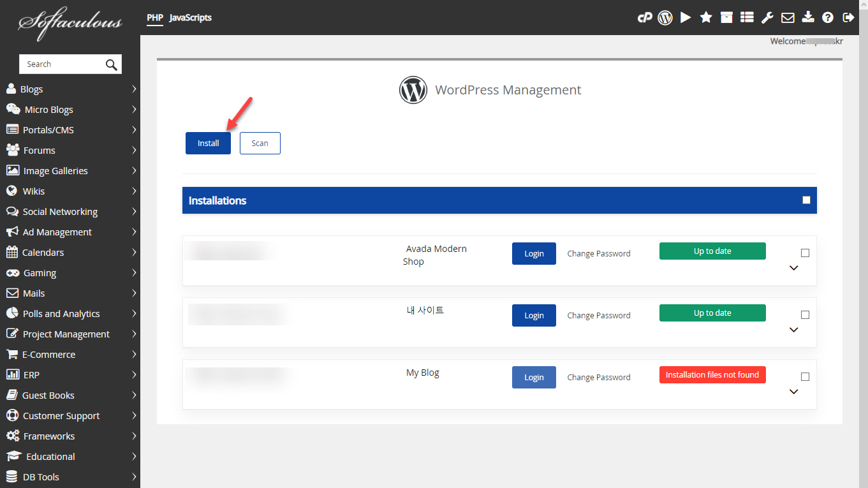Click the Softaculous logo

click(x=70, y=23)
